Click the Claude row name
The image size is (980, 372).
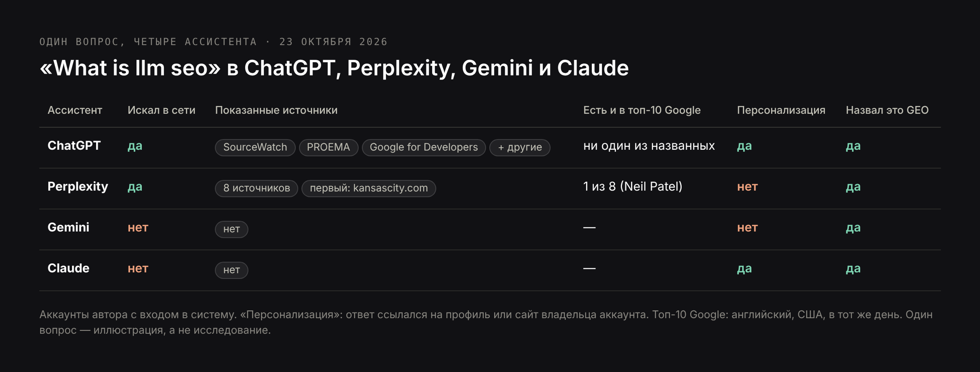[68, 268]
